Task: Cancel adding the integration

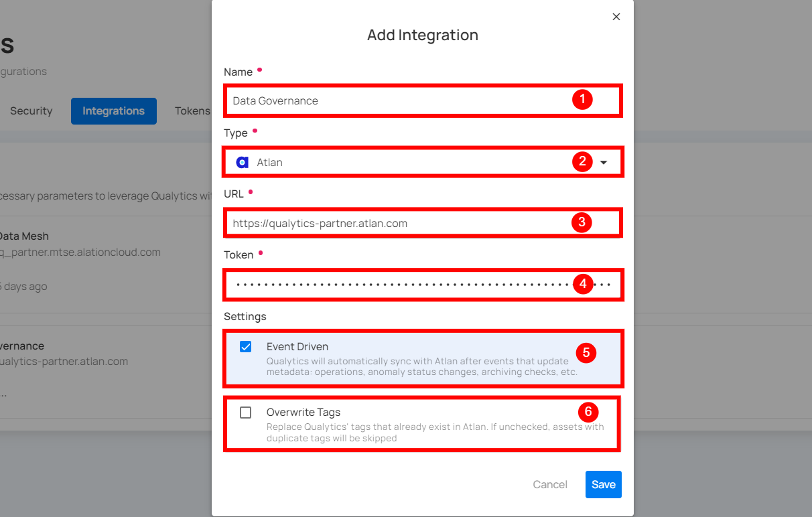Action: [549, 485]
